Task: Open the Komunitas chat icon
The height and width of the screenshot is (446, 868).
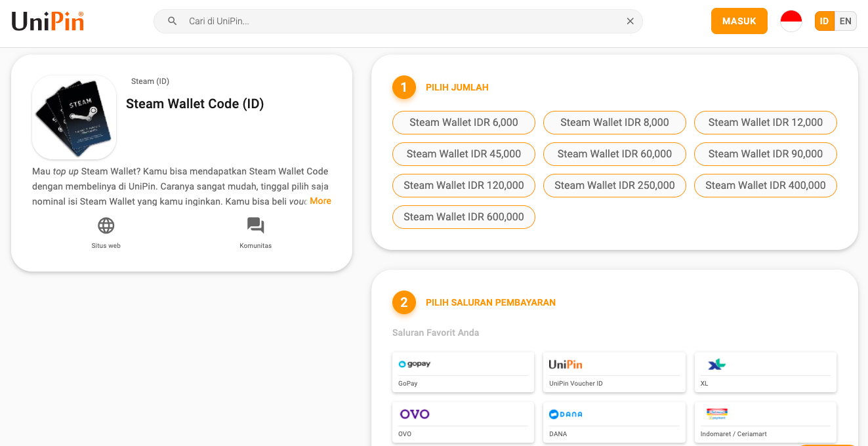Action: (x=255, y=226)
